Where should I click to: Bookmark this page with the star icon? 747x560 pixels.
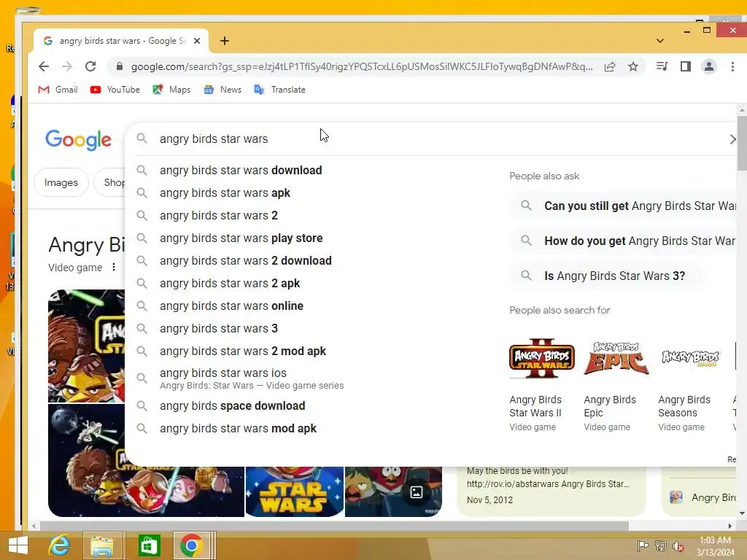click(x=633, y=66)
